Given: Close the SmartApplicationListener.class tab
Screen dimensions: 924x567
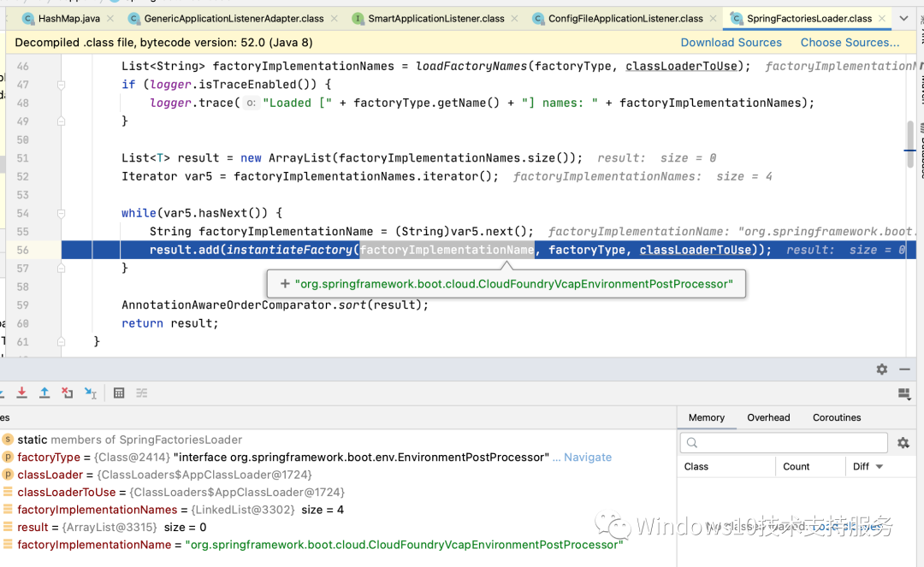Looking at the screenshot, I should 514,19.
